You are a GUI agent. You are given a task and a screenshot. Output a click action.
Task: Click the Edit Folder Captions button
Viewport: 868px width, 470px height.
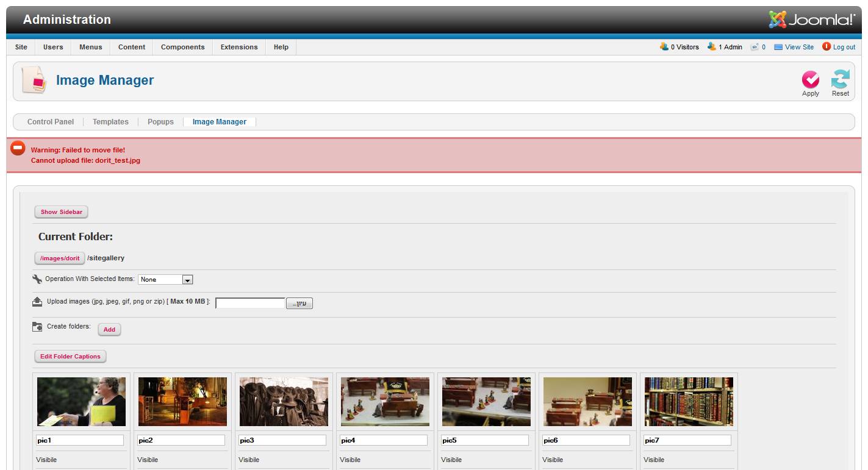coord(70,357)
